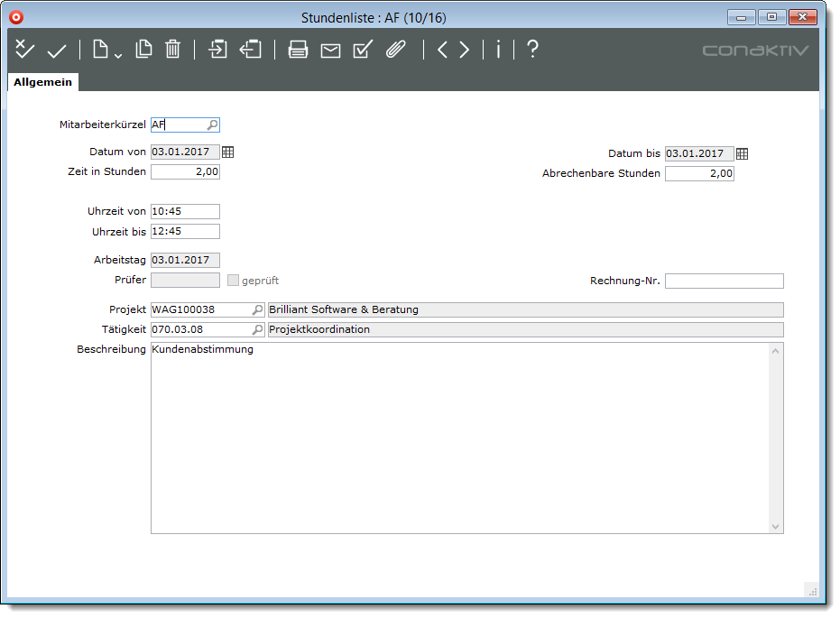The image size is (840, 618).
Task: Click the Rechnung-Nr. input field
Action: tap(724, 281)
